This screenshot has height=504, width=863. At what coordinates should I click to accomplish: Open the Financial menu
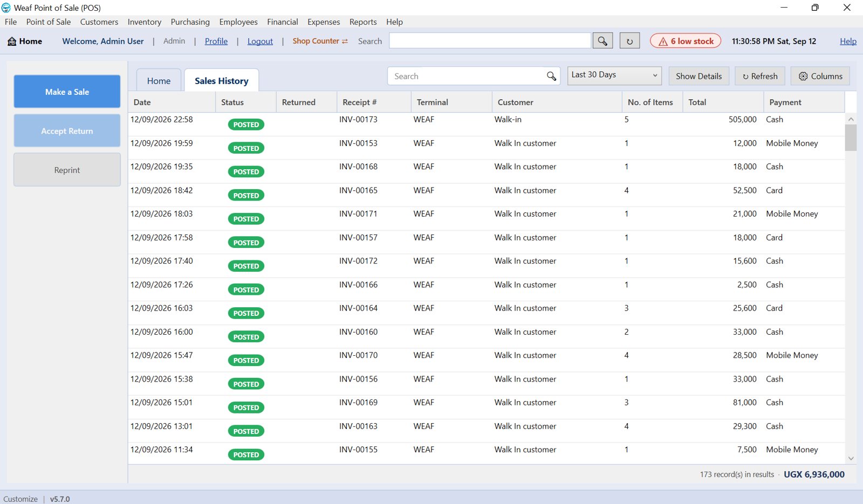tap(283, 22)
